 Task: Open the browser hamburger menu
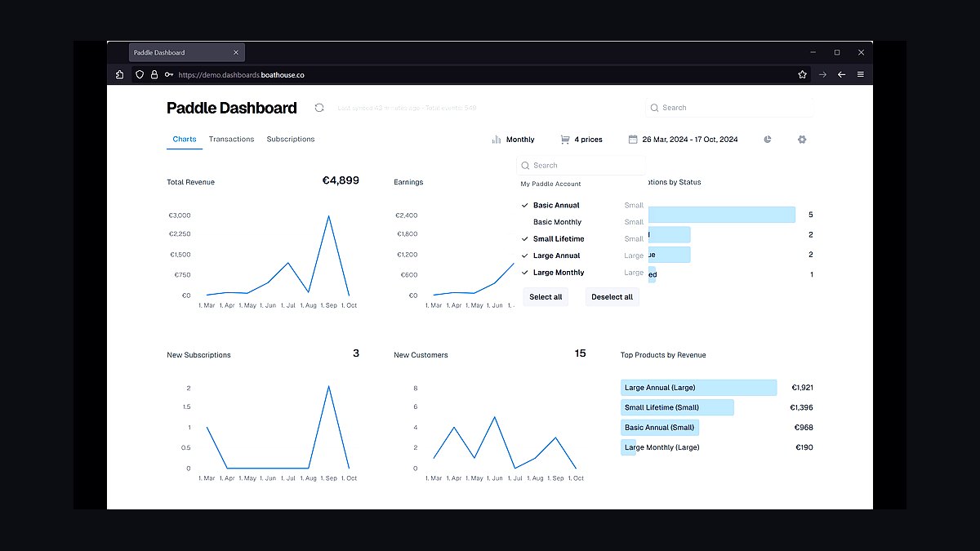861,74
